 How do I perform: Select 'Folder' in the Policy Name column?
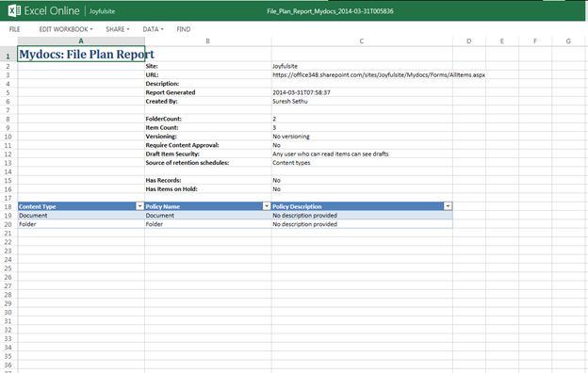pos(208,224)
